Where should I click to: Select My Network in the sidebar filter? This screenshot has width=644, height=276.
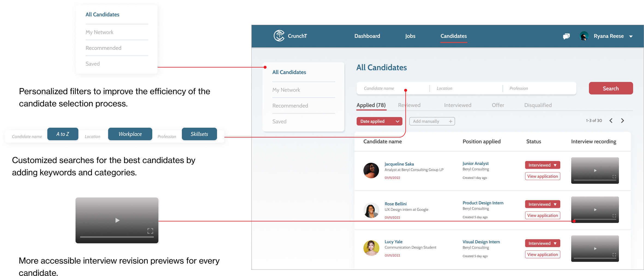pos(286,90)
